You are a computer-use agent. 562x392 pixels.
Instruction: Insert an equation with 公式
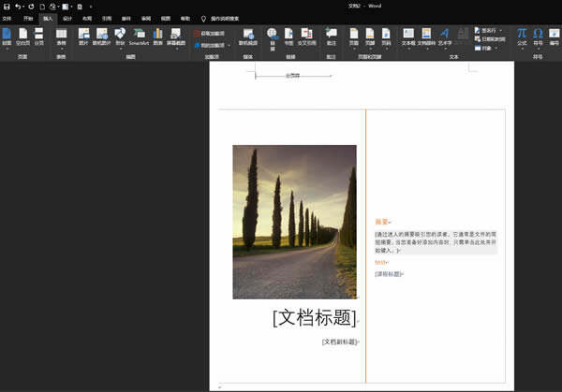click(522, 36)
